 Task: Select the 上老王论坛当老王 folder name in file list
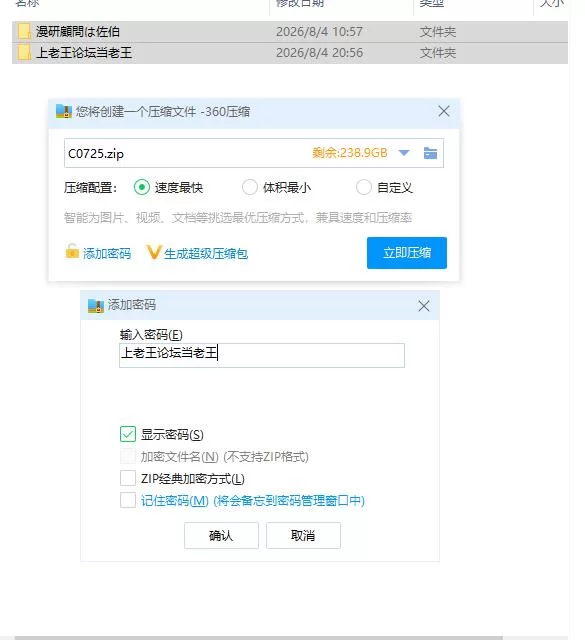(84, 53)
